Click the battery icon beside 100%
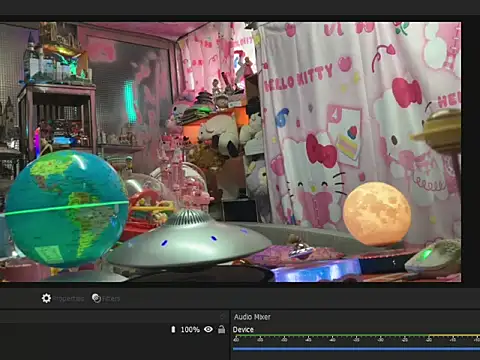 (173, 329)
